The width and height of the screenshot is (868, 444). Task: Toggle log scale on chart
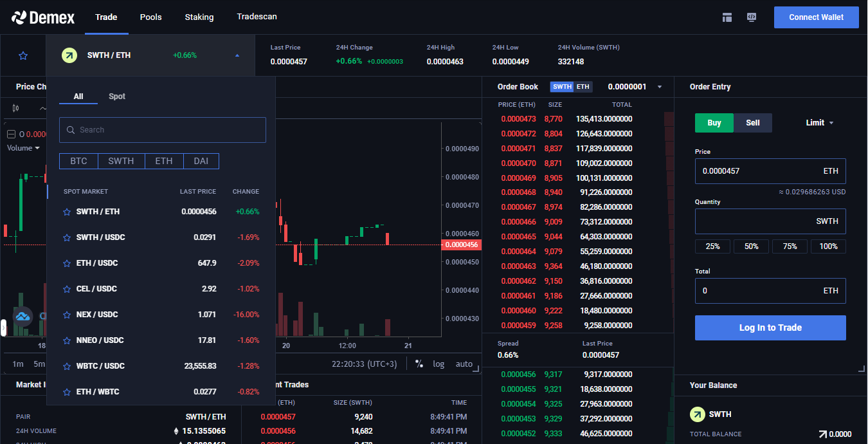pyautogui.click(x=439, y=364)
